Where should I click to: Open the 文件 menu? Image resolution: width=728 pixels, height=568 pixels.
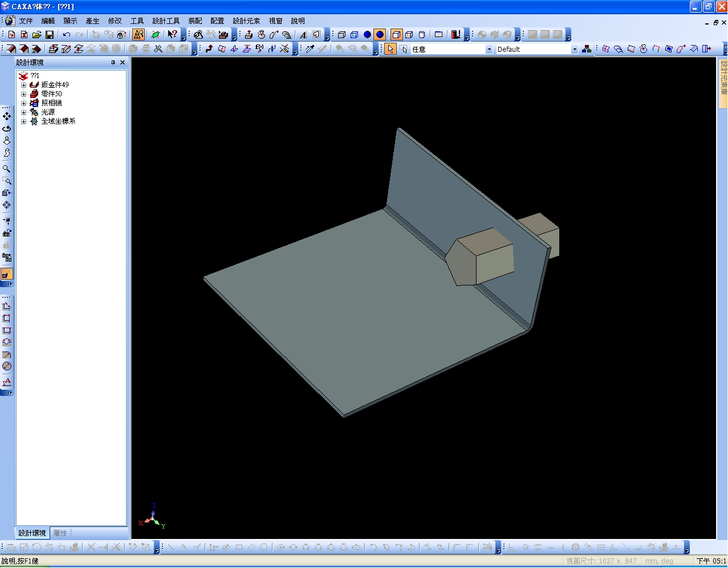point(26,21)
